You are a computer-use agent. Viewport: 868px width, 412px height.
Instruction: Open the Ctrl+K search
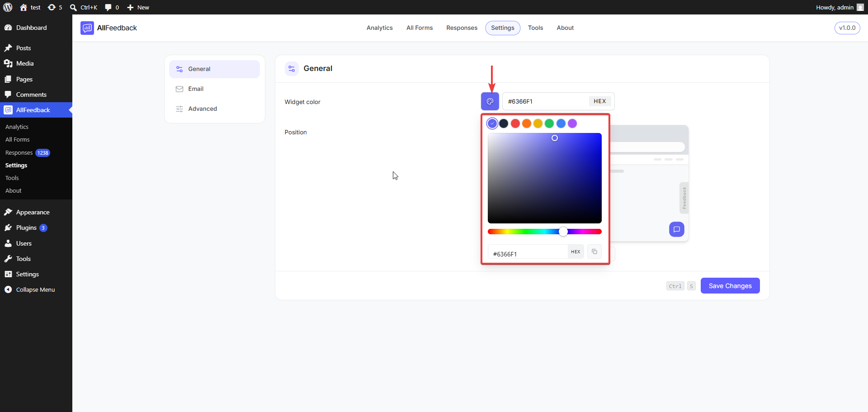pos(84,7)
